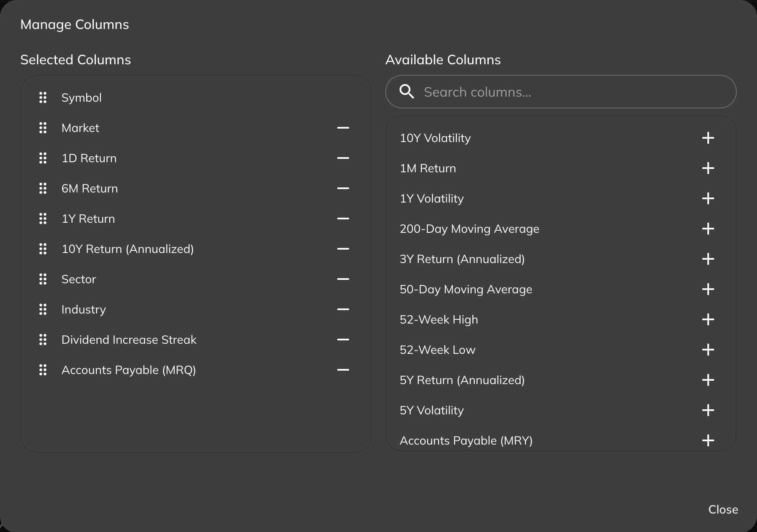Screen dimensions: 757x532
Task: Add the Accounts Payable (MRY) column
Action: click(708, 440)
